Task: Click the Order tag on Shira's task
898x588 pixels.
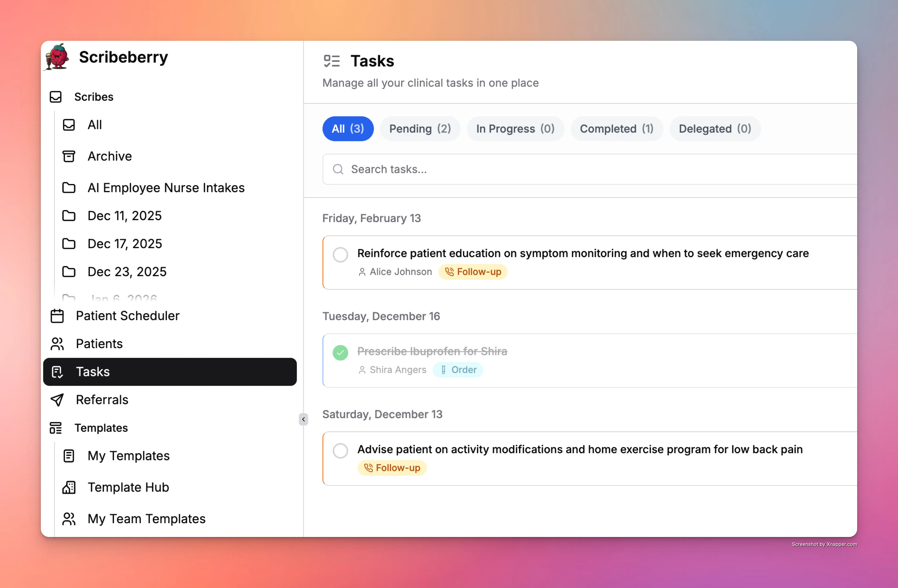Action: tap(458, 370)
